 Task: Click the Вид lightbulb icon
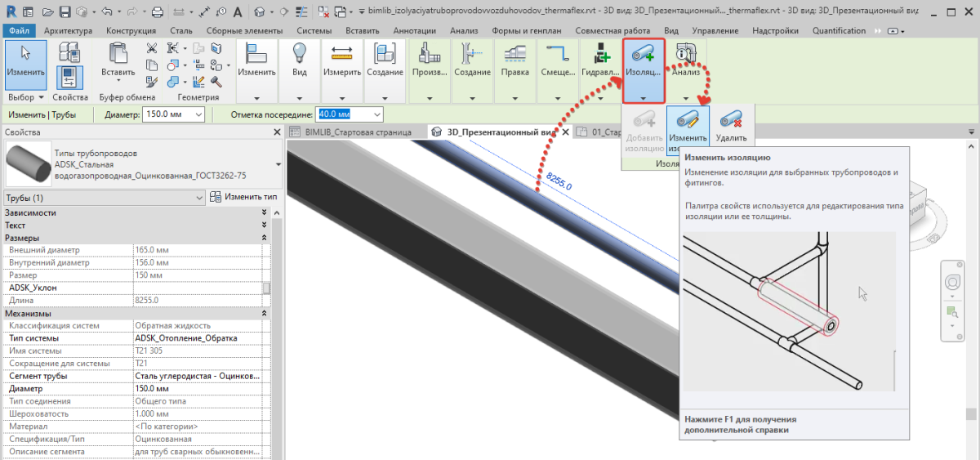(299, 54)
